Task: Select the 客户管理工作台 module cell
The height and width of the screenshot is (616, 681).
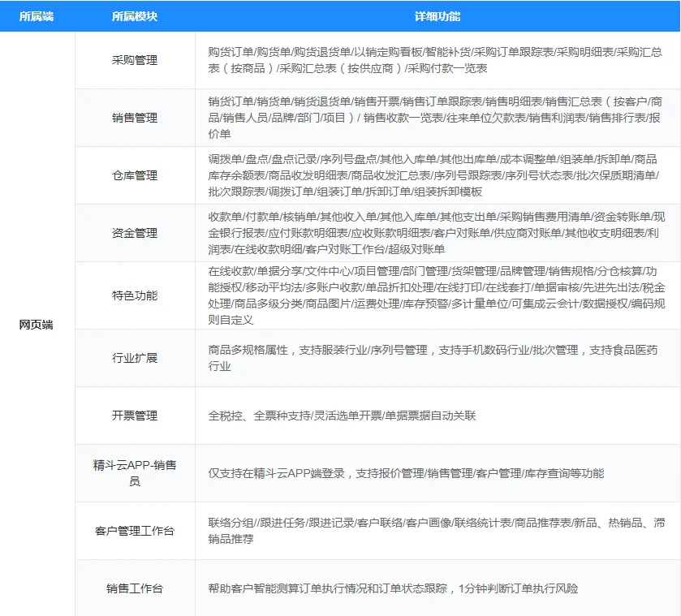Action: pos(135,532)
